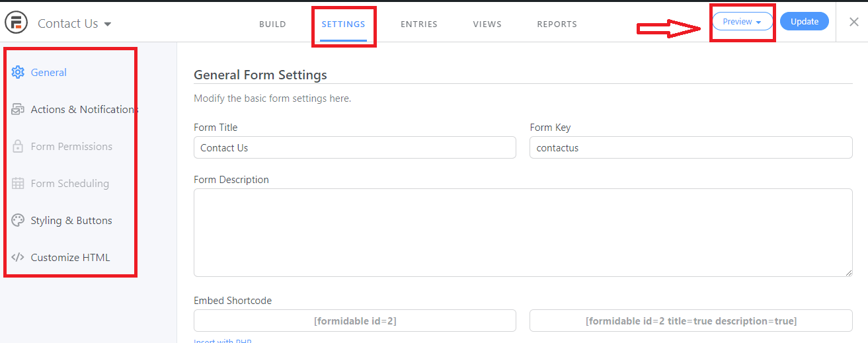This screenshot has width=868, height=343.
Task: Expand the Preview dropdown button
Action: click(742, 22)
